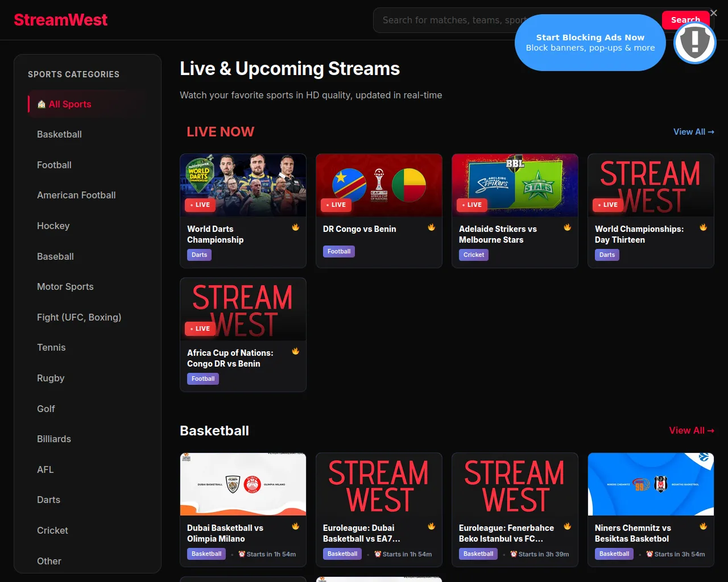
Task: Click the "Euroleague: Fenerbahce Beko Istanbul vs FC…" title
Action: [506, 533]
